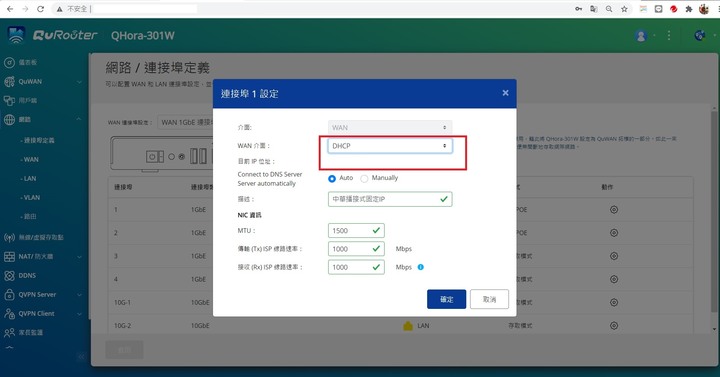720x377 pixels.
Task: Select the WAN sub-item in sidebar
Action: pos(30,159)
